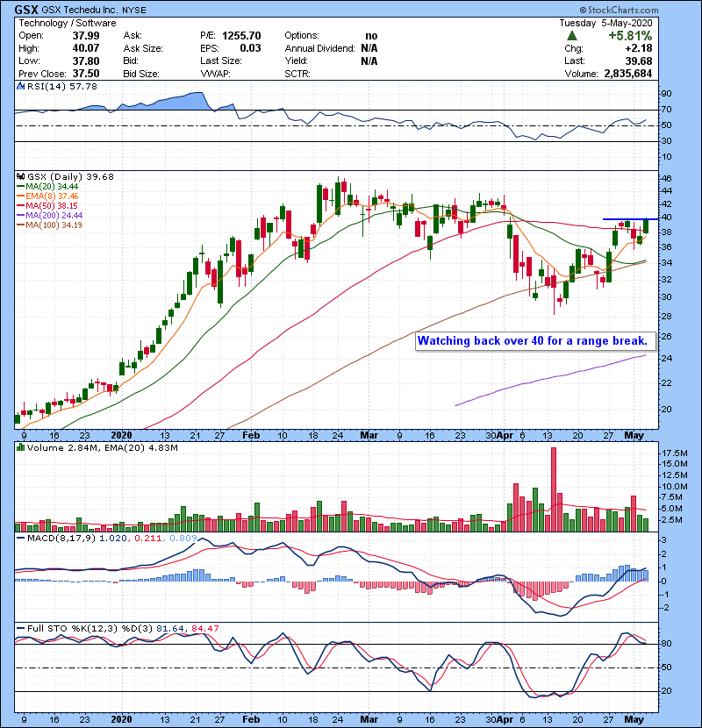Click the GSX (Daily) 39.68 chart label
This screenshot has height=728, width=702.
[x=70, y=177]
